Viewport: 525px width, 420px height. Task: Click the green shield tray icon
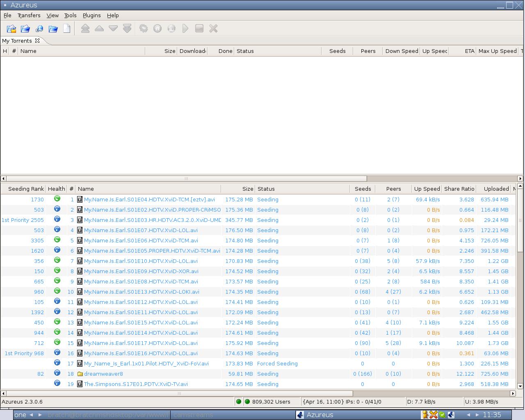tap(442, 415)
